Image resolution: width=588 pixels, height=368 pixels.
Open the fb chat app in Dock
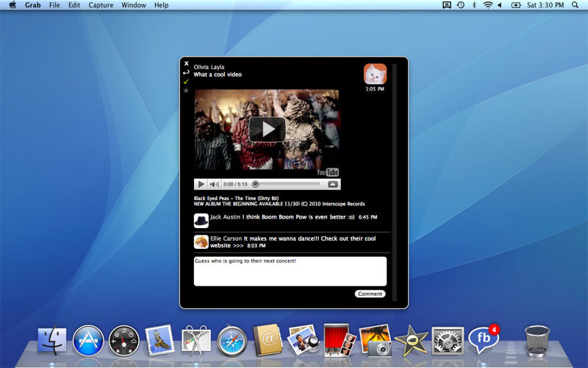point(484,339)
